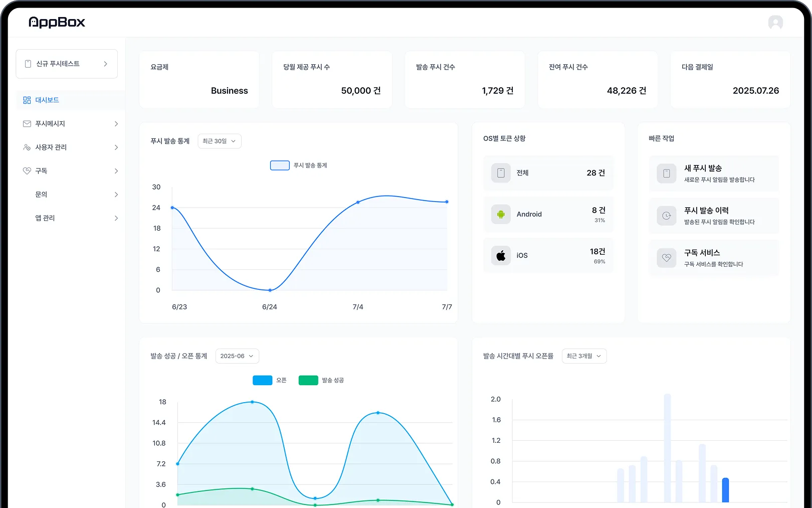Viewport: 812px width, 508px height.
Task: Click the 구독 서비스 heart icon
Action: [666, 258]
